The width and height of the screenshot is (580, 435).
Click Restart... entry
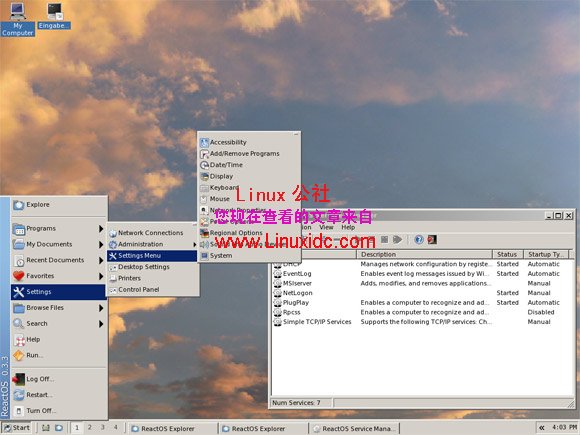click(x=59, y=395)
